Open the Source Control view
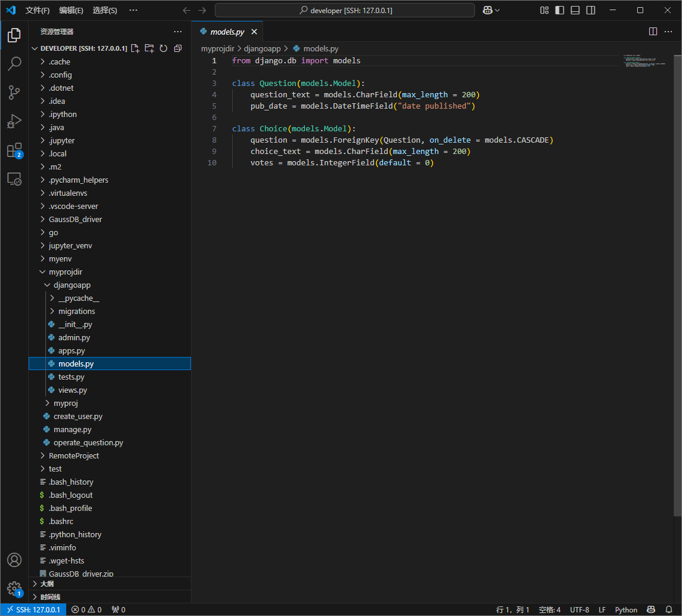The image size is (682, 616). click(x=14, y=93)
